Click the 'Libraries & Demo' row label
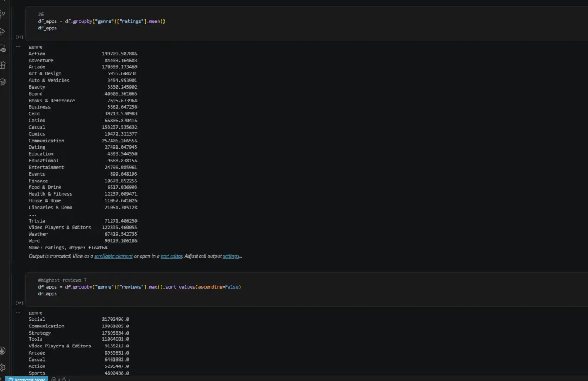Viewport: 588px width, 381px height. pos(50,208)
